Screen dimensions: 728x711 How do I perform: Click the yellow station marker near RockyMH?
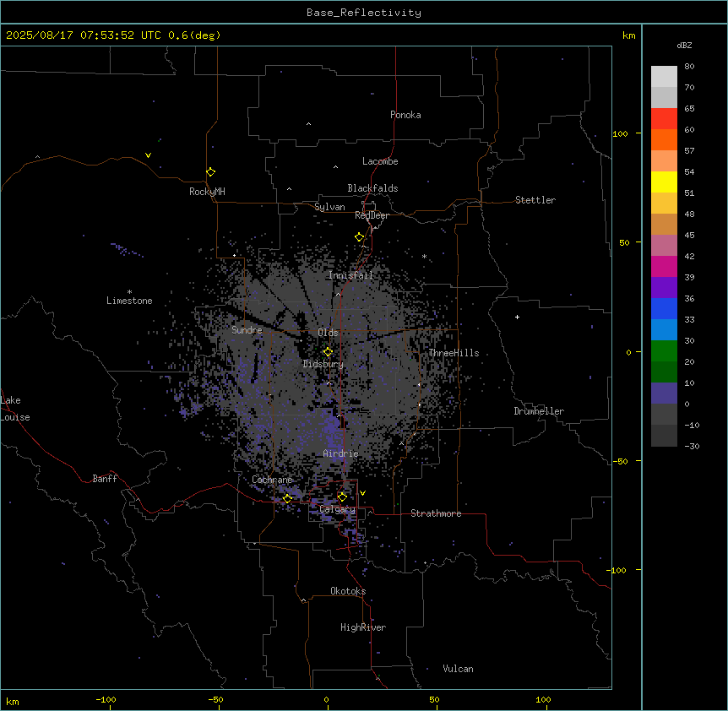(x=211, y=172)
